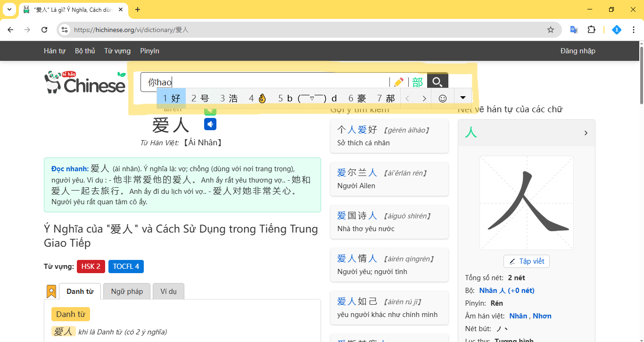Open tab search dropdown arrow

pyautogui.click(x=9, y=9)
